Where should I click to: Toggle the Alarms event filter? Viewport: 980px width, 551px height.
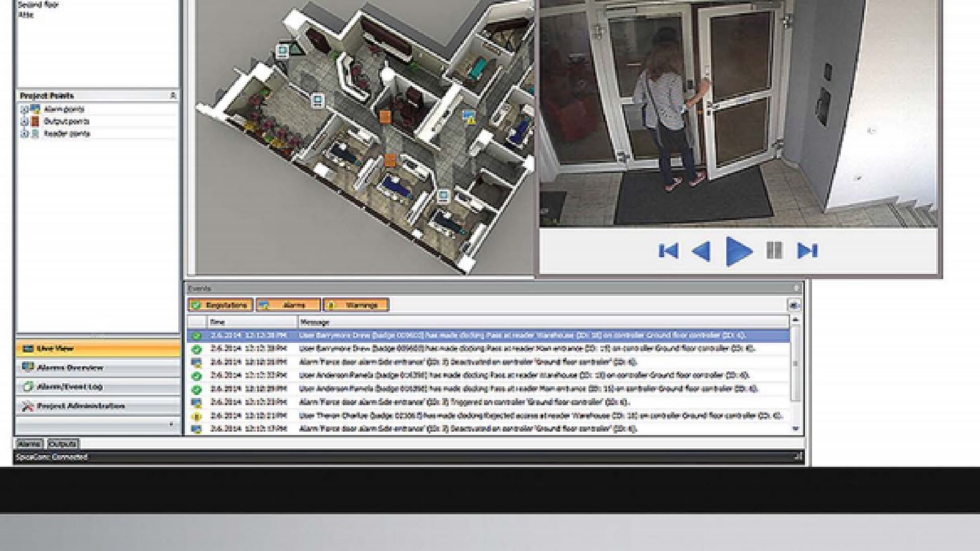[288, 305]
